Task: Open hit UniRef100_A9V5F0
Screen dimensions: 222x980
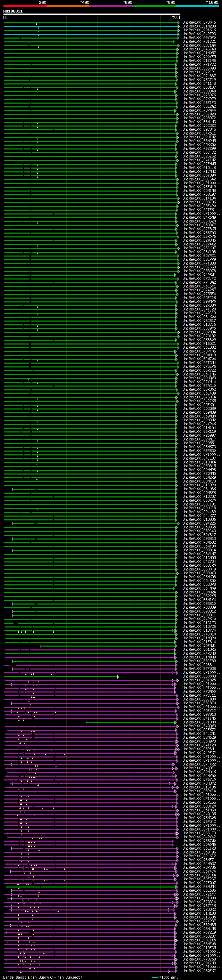Action: pyautogui.click(x=199, y=38)
